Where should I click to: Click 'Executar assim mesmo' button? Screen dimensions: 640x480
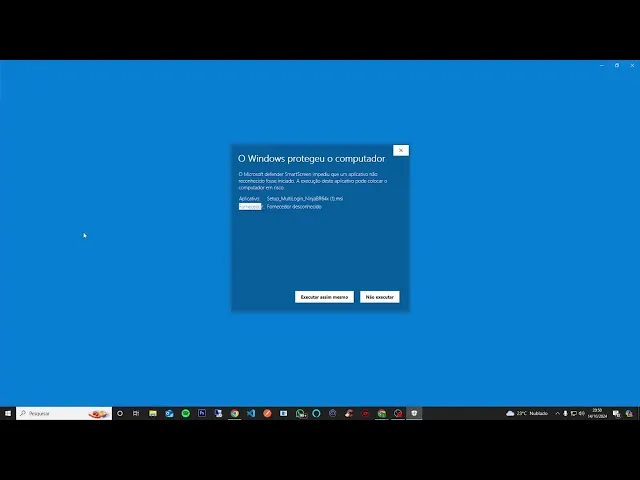(x=324, y=297)
